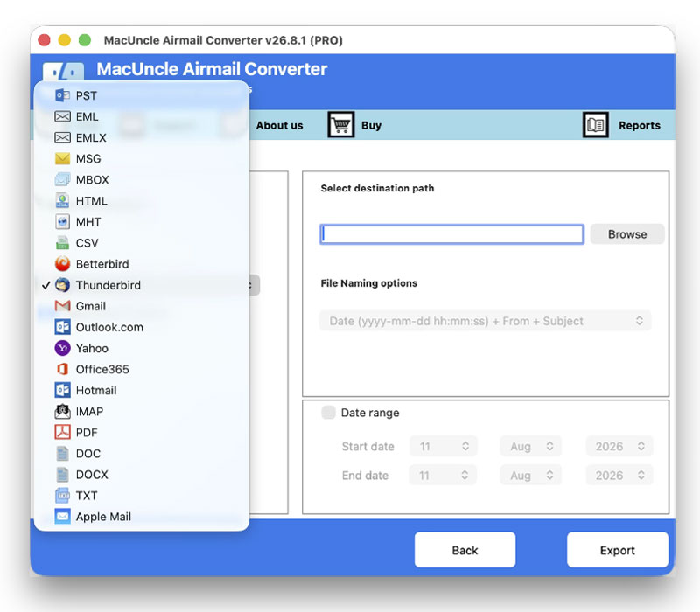Select the Yahoo menu entry
This screenshot has height=612, width=700.
coord(142,348)
